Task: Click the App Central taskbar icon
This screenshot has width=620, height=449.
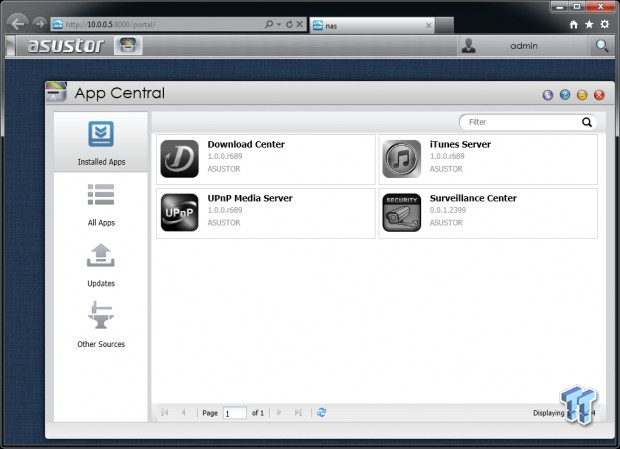Action: tap(128, 45)
